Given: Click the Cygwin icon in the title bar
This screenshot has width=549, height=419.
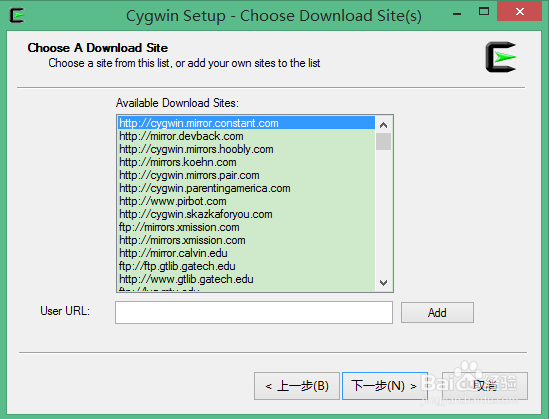Looking at the screenshot, I should 16,15.
